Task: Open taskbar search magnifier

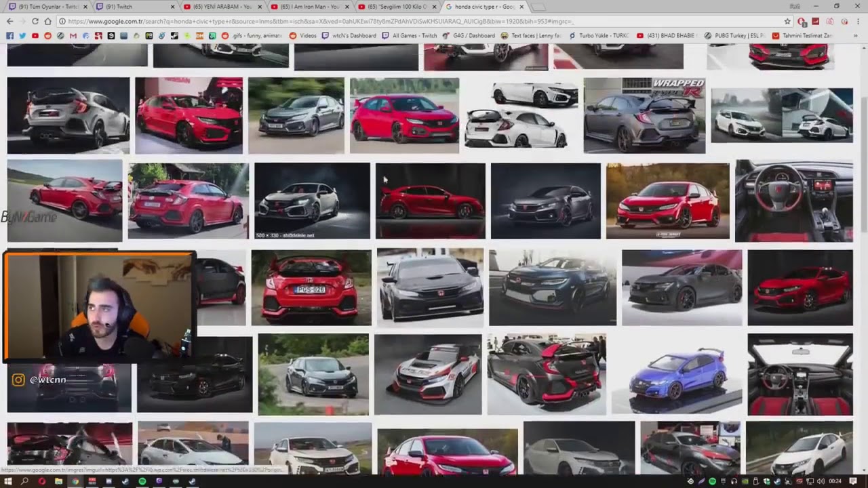Action: 25,481
